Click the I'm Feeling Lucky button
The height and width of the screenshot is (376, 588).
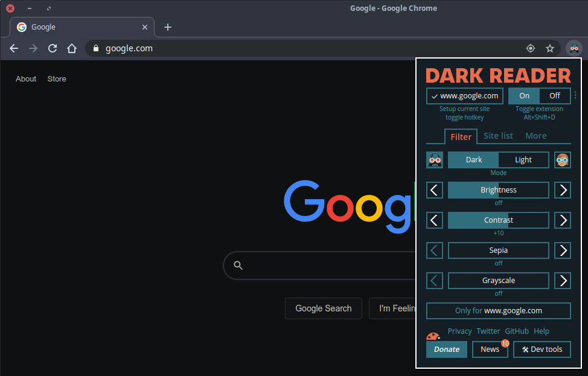(392, 308)
